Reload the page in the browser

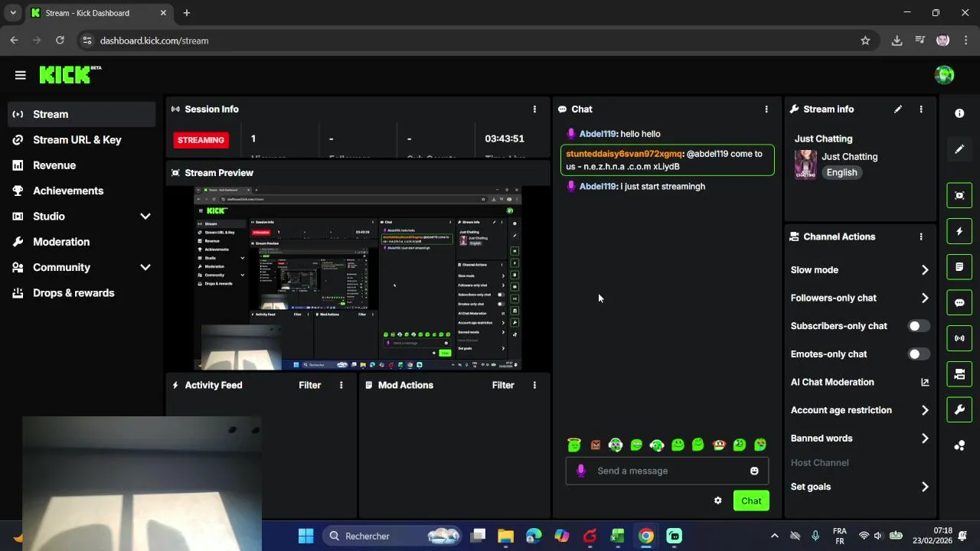pos(60,41)
